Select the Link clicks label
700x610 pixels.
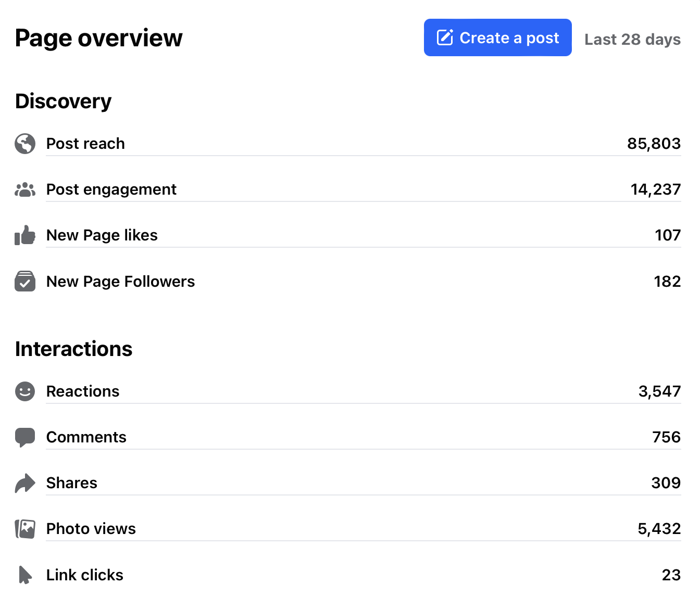(x=84, y=575)
